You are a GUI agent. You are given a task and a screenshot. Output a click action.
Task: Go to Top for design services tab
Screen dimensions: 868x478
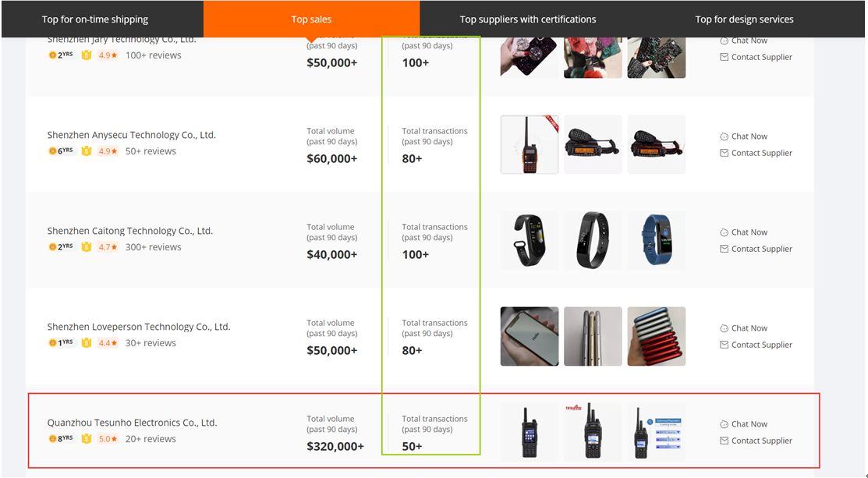point(744,19)
